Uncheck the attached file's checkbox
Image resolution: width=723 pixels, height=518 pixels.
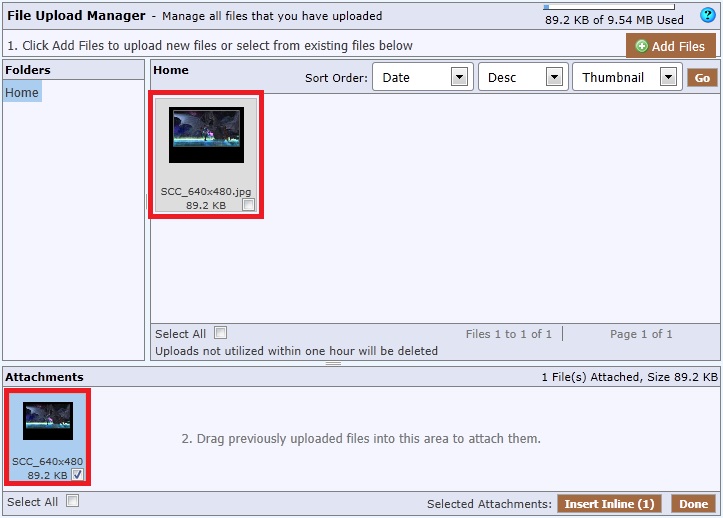click(x=78, y=475)
